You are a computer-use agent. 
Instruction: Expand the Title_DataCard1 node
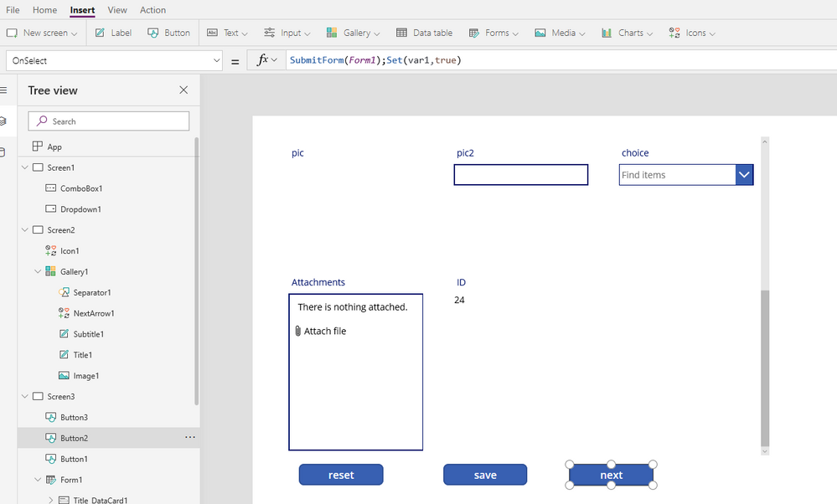(50, 501)
